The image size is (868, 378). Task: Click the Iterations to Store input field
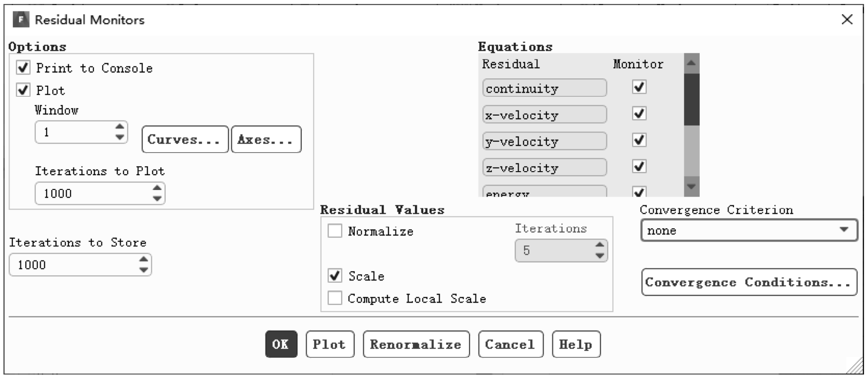pyautogui.click(x=74, y=265)
